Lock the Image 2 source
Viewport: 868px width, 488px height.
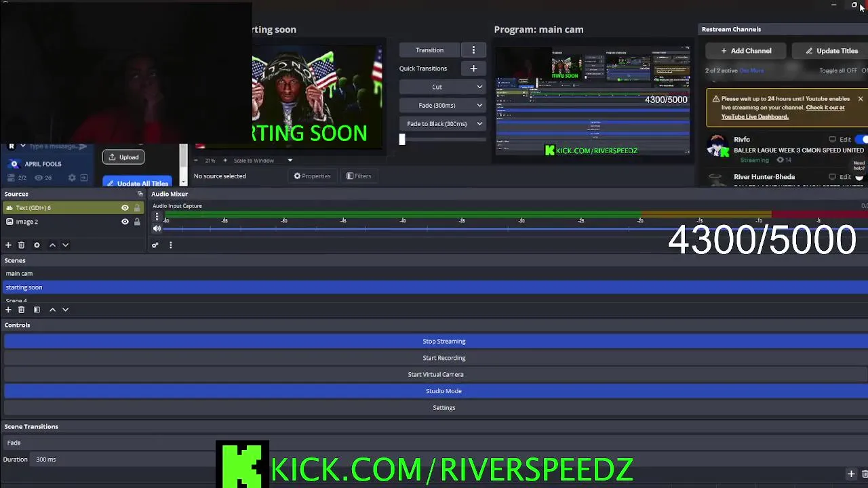click(137, 222)
